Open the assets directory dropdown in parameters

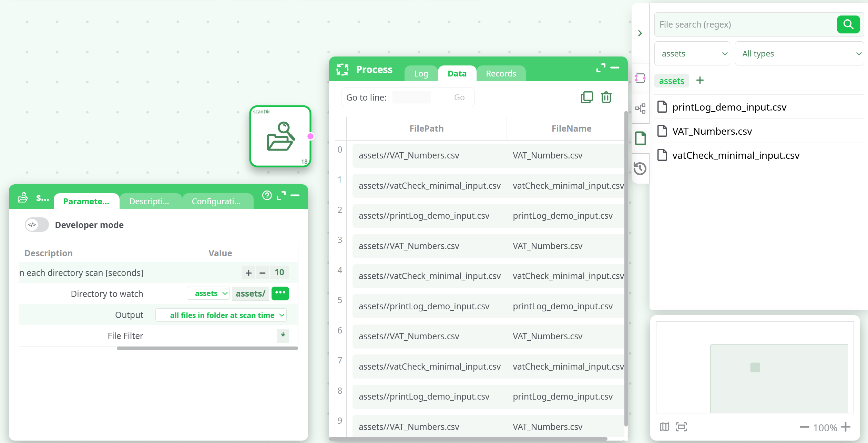[208, 293]
